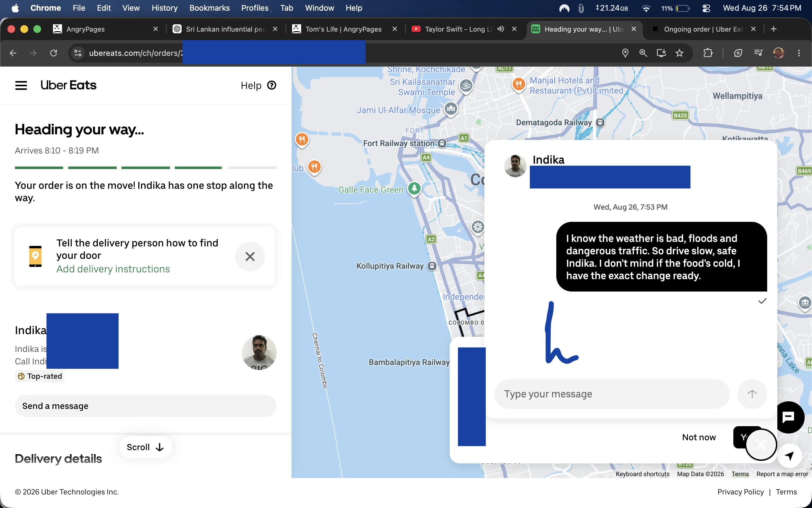Focus the Type your message input
This screenshot has width=812, height=508.
[x=612, y=394]
